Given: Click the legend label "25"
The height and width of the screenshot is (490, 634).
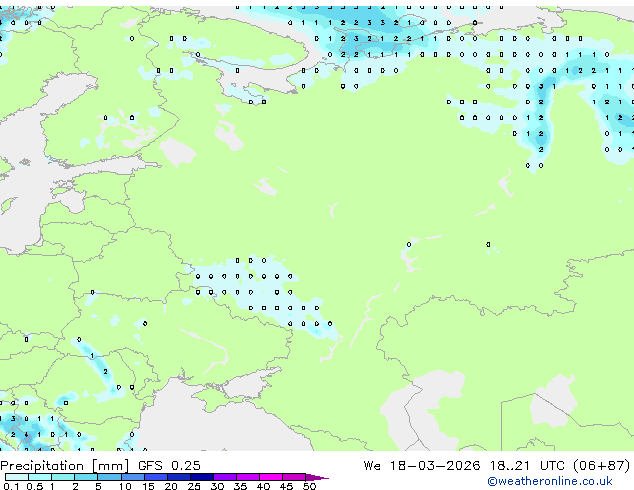Looking at the screenshot, I should click(x=194, y=486).
